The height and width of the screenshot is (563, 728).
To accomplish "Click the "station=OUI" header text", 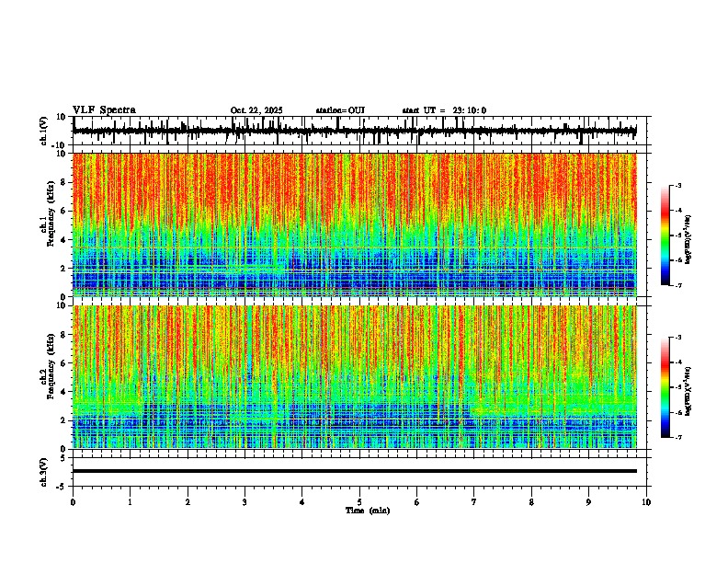I will [x=340, y=110].
